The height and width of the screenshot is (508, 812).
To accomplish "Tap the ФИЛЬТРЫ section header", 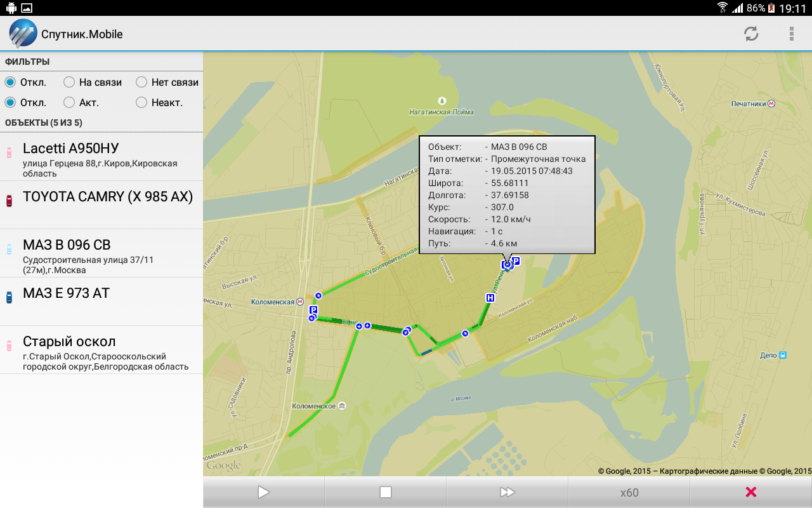I will point(27,62).
